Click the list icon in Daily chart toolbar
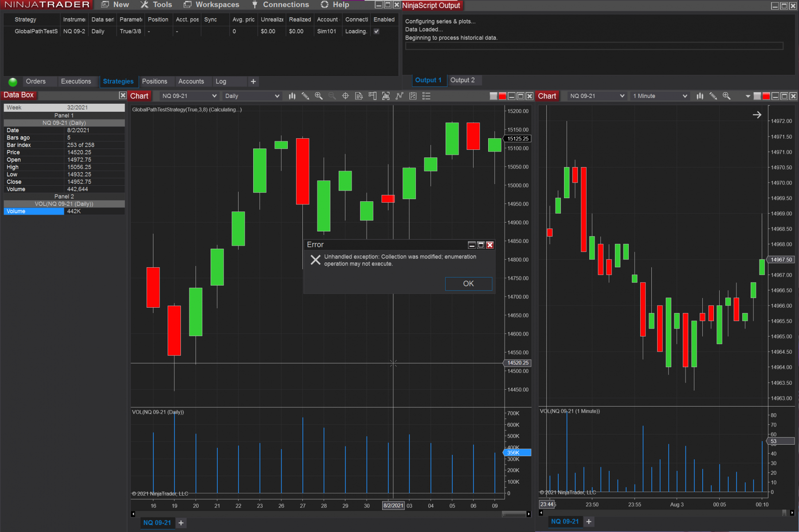Screen dimensions: 799x532 pyautogui.click(x=426, y=96)
